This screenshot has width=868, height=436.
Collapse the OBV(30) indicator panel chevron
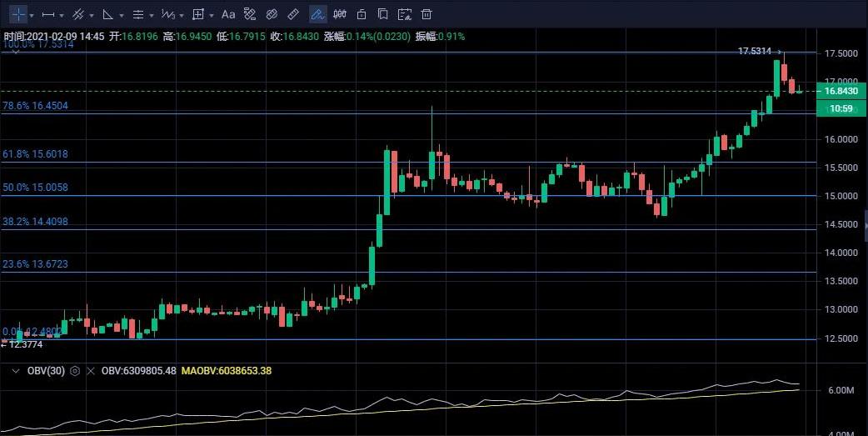[15, 371]
